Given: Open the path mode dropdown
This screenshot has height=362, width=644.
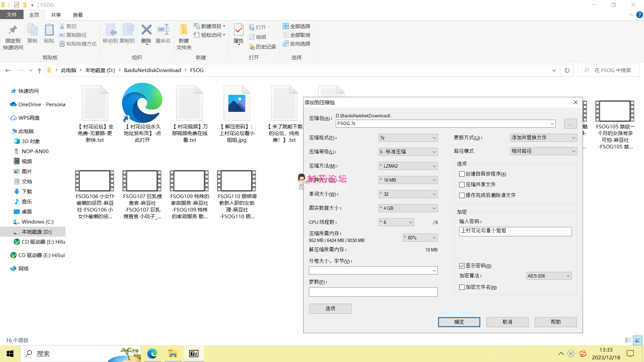Looking at the screenshot, I should (543, 151).
